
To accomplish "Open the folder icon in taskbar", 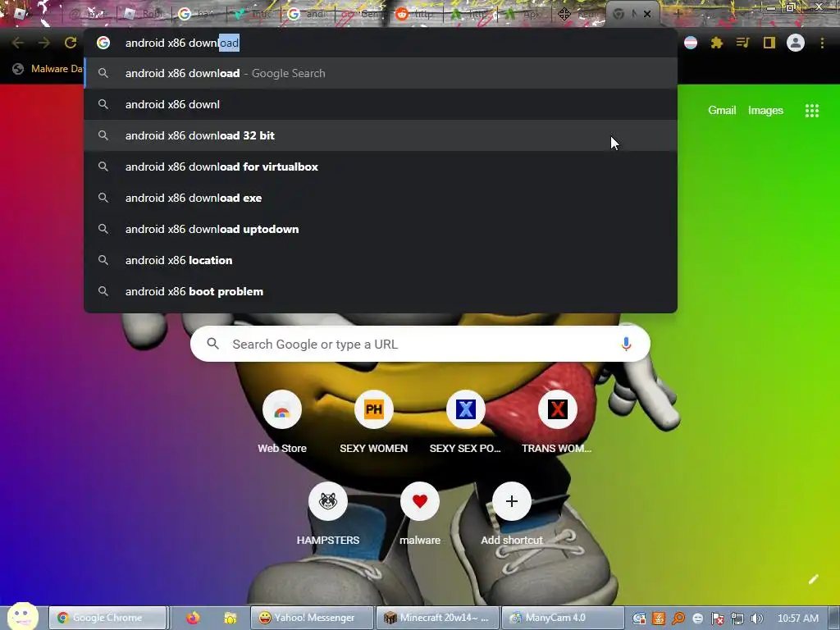I will (230, 618).
